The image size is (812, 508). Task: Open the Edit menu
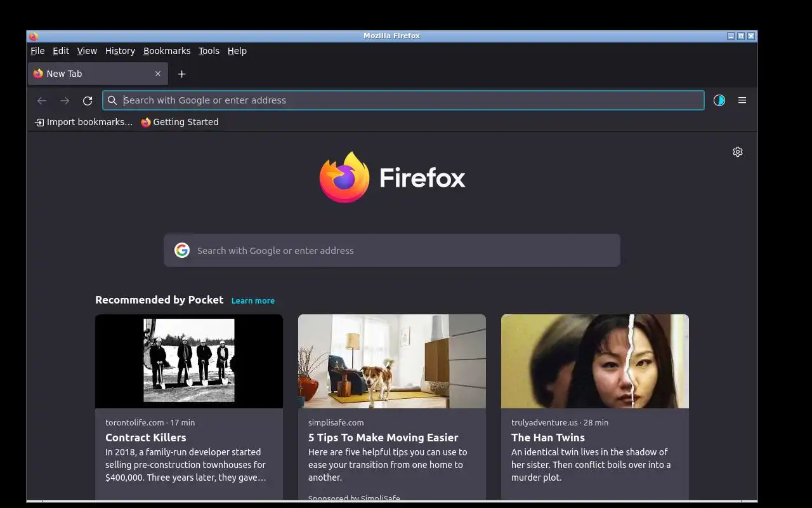click(61, 51)
